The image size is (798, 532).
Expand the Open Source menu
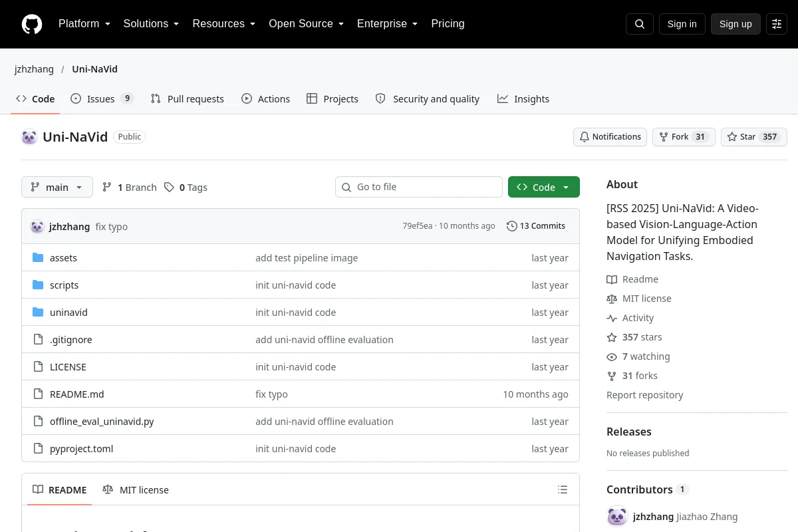tap(306, 24)
